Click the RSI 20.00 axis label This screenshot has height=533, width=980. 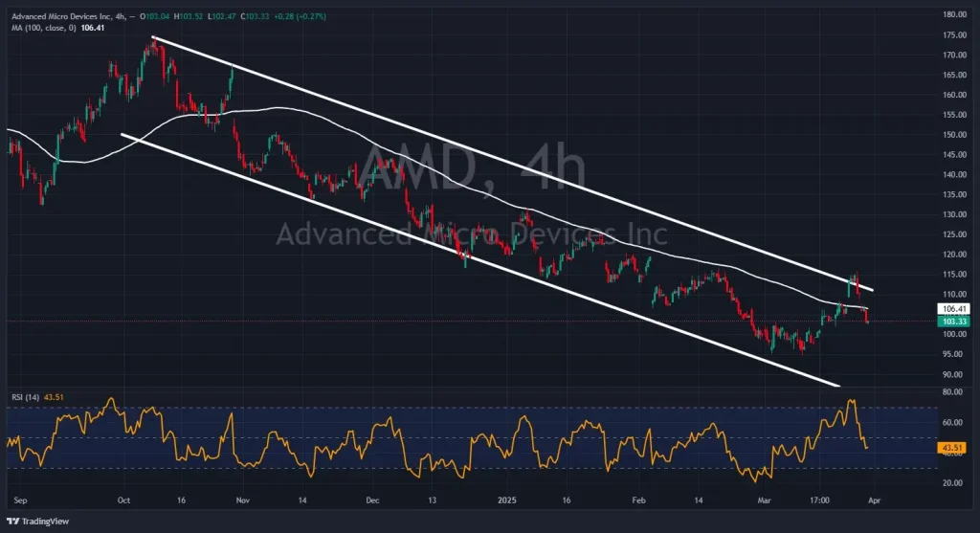(952, 483)
